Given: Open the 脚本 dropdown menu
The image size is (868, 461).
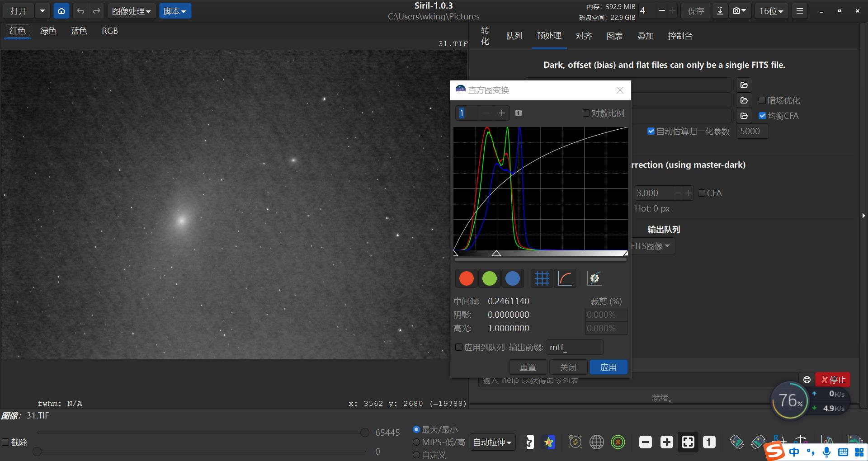Looking at the screenshot, I should pos(175,11).
